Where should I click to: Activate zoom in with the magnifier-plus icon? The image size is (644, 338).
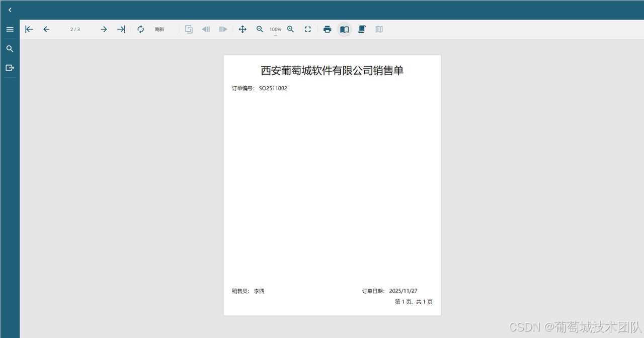point(290,29)
